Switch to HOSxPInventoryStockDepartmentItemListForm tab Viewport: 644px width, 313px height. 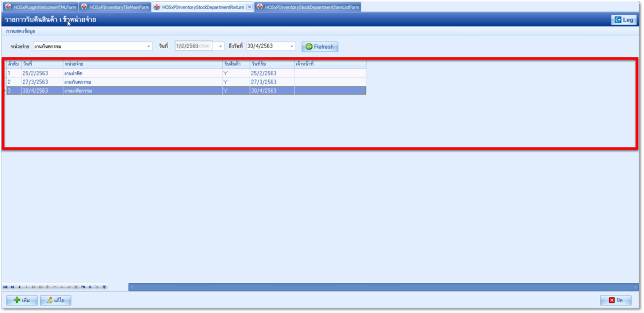[308, 7]
